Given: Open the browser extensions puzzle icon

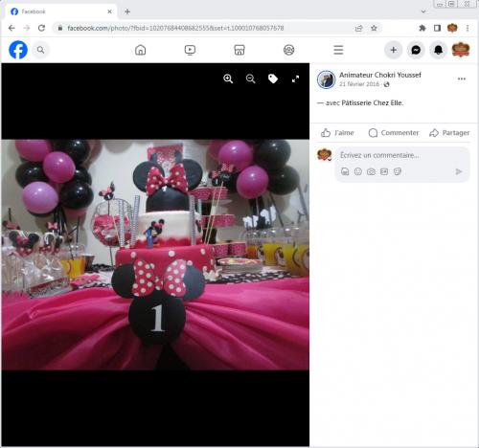Looking at the screenshot, I should click(422, 28).
